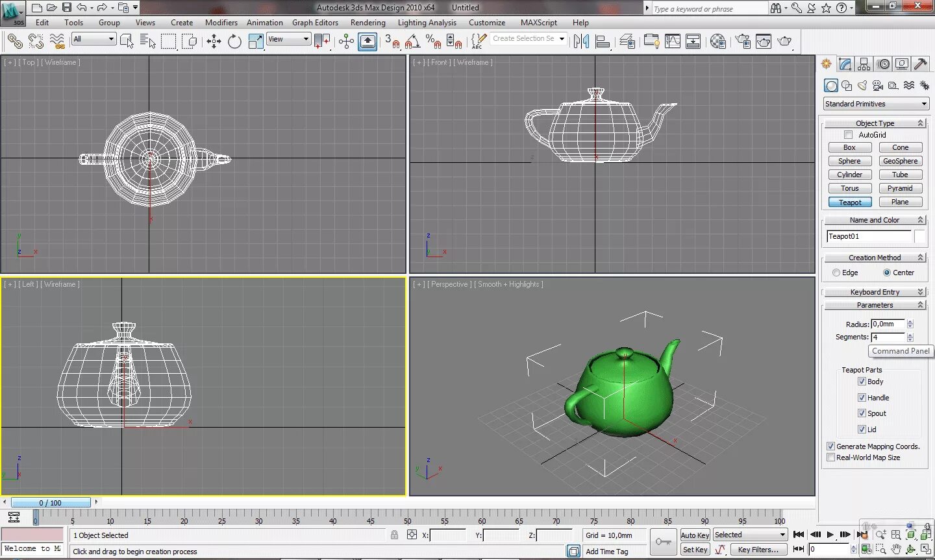Uncheck the Lid teapot part
Image resolution: width=935 pixels, height=560 pixels.
coord(862,430)
